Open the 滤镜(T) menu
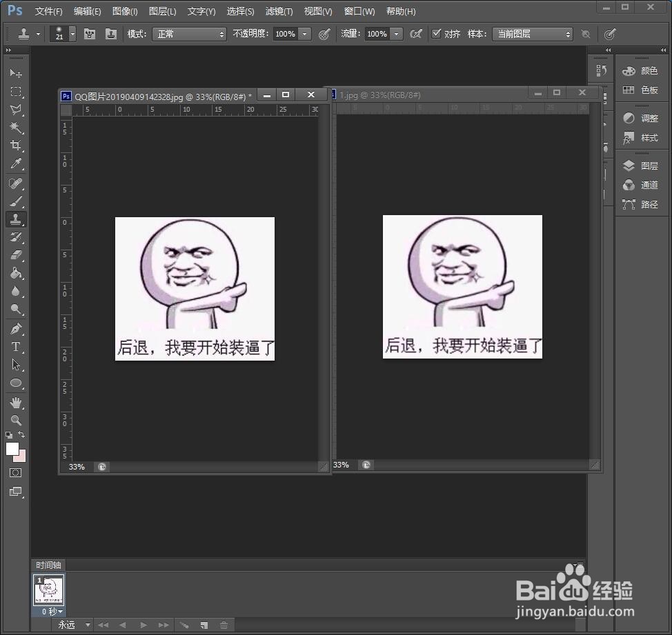This screenshot has height=635, width=672. (x=279, y=11)
